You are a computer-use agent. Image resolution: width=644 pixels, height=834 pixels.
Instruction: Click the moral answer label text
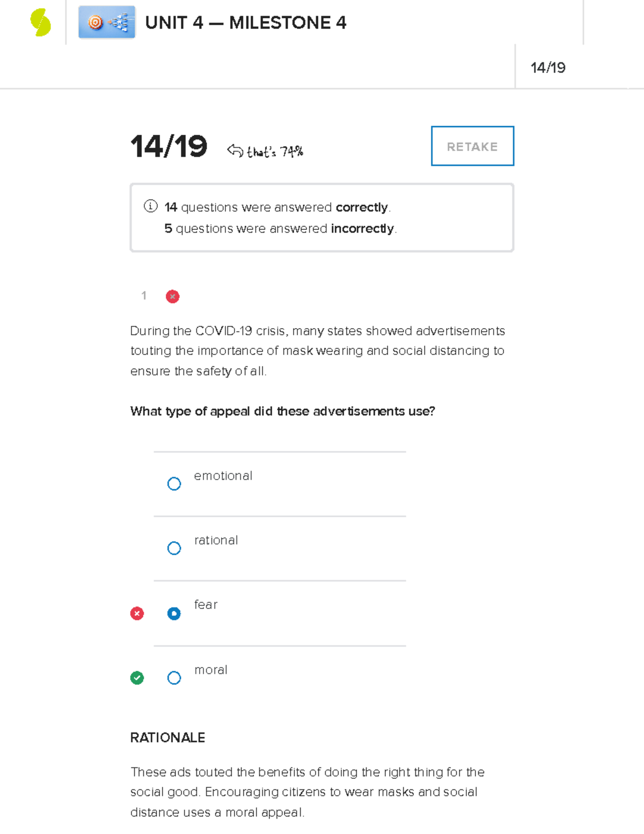tap(210, 670)
